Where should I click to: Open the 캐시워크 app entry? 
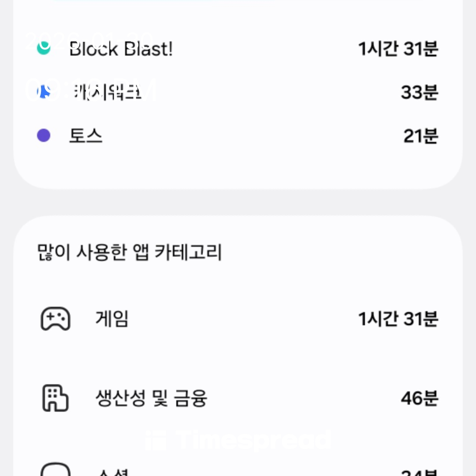coord(106,93)
